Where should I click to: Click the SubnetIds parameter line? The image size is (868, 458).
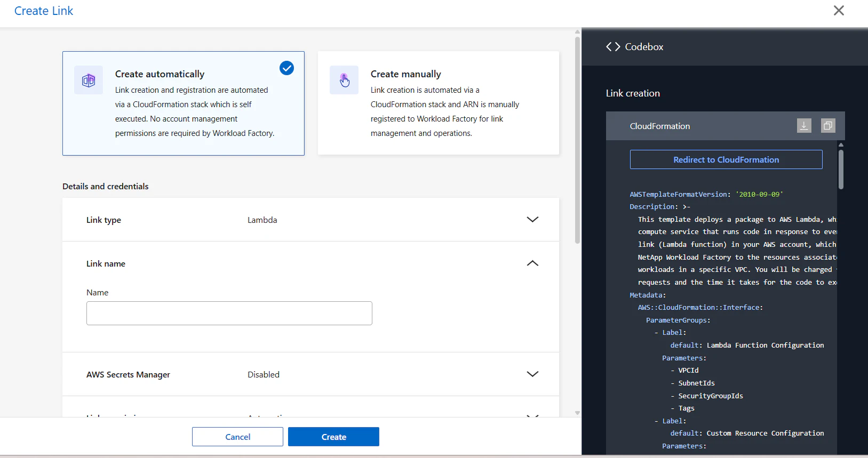click(x=692, y=383)
